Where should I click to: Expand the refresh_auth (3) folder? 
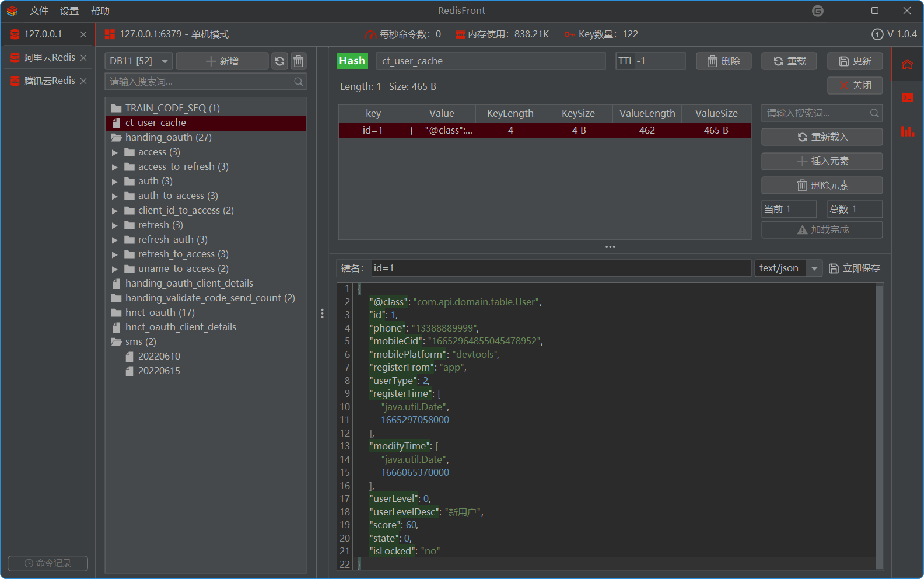115,240
